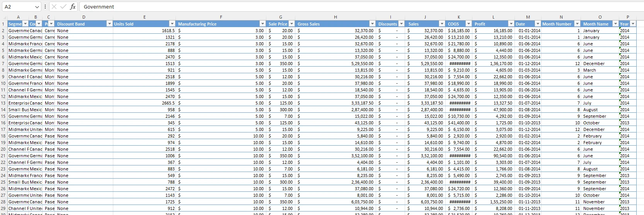Select row 7 header

pos(3,64)
